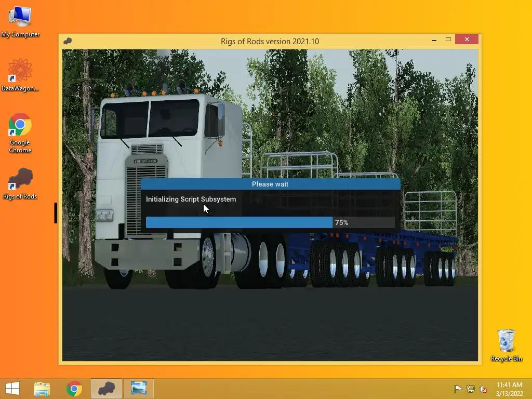Open the taskbar clock showing 11:41 AM
Screen dimensions: 532x399
pyautogui.click(x=509, y=389)
